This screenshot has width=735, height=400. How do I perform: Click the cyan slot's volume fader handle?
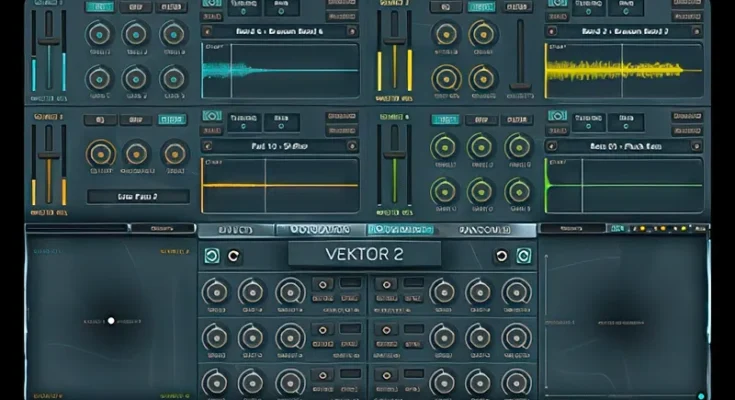coord(49,41)
